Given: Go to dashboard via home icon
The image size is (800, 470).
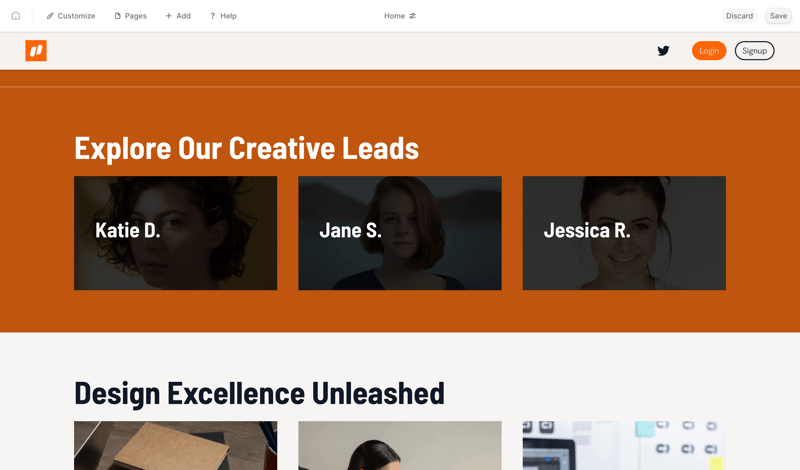Looking at the screenshot, I should pyautogui.click(x=16, y=16).
